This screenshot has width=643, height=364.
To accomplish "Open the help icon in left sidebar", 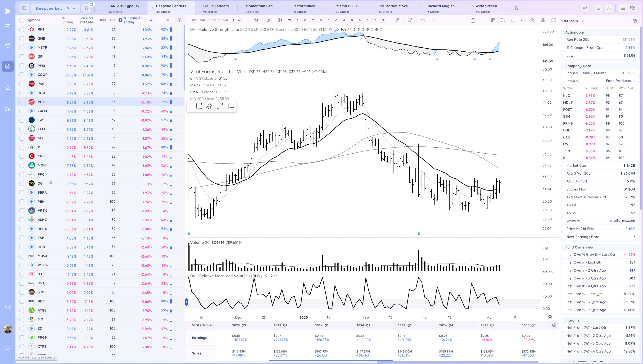I will pyautogui.click(x=8, y=350).
